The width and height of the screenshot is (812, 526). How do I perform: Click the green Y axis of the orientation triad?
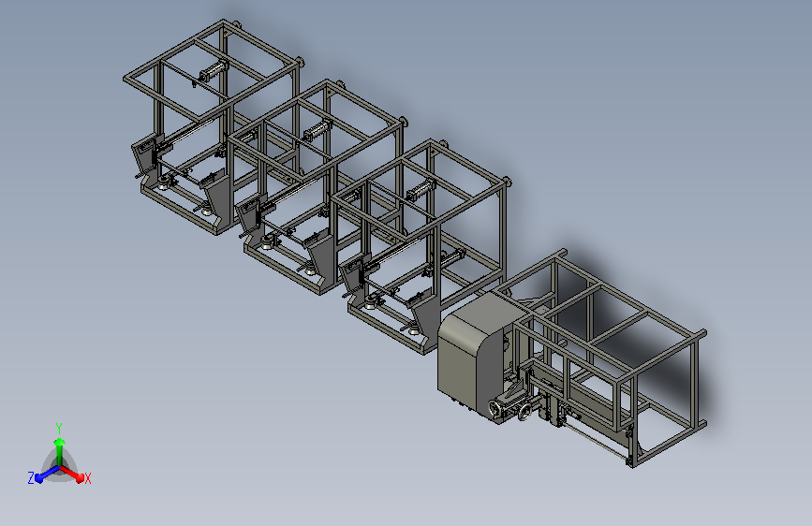pos(60,451)
